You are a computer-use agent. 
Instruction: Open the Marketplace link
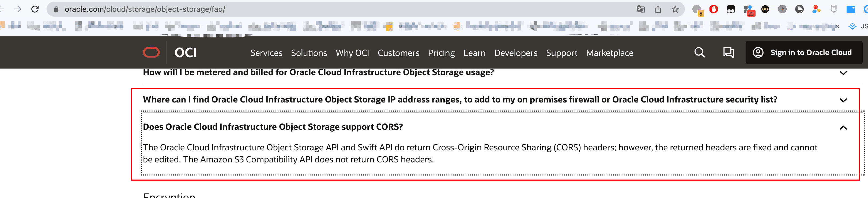609,53
